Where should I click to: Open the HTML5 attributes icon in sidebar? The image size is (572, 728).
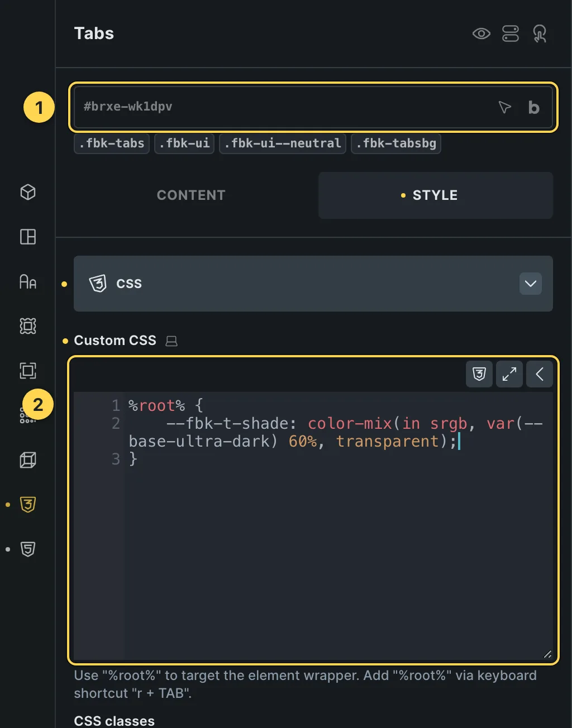(x=28, y=549)
